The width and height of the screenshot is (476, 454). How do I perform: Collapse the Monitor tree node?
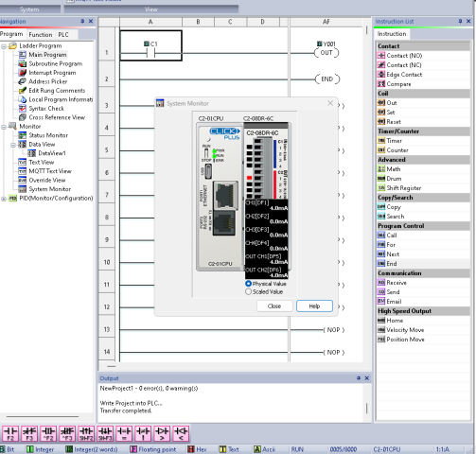click(x=4, y=127)
